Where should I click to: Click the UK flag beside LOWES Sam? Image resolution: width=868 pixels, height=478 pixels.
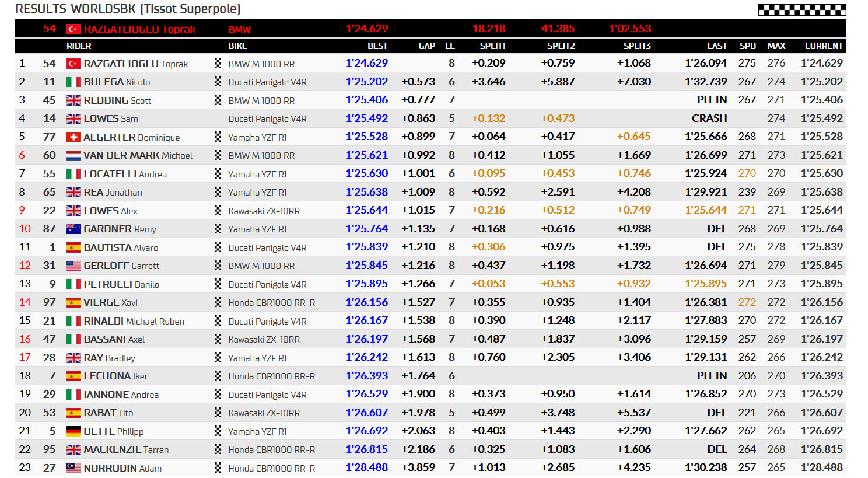[x=73, y=119]
